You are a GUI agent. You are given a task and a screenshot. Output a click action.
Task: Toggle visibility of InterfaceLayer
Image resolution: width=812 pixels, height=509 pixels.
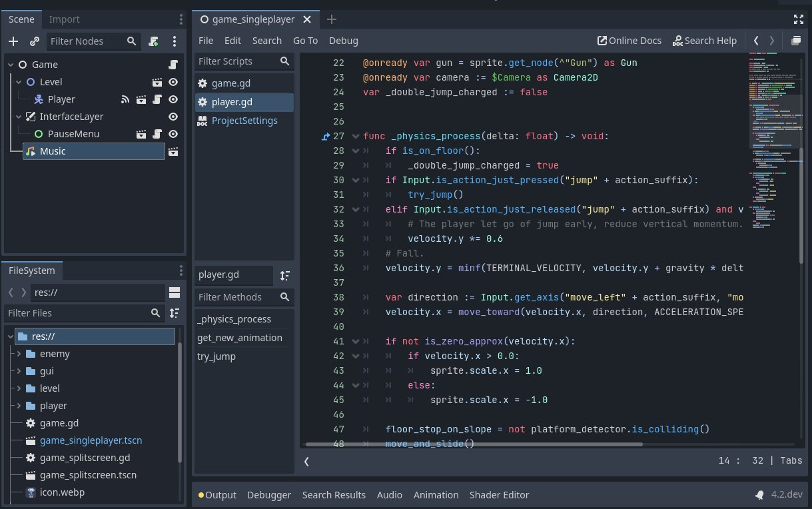(x=173, y=117)
